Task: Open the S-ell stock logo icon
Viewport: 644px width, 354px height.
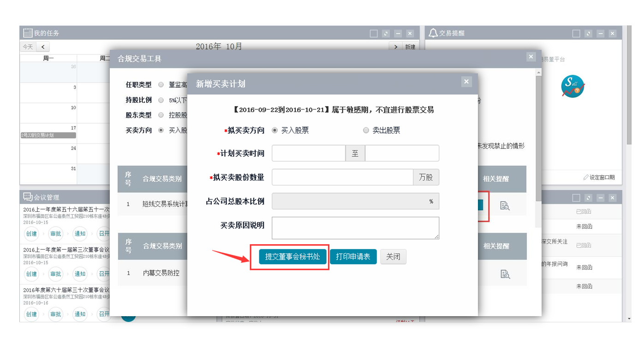Action: point(572,86)
